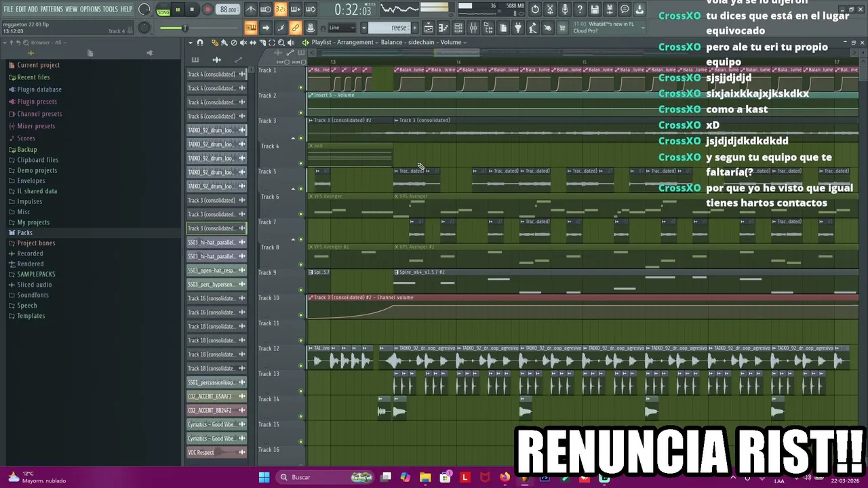Expand the Current project folder

38,65
